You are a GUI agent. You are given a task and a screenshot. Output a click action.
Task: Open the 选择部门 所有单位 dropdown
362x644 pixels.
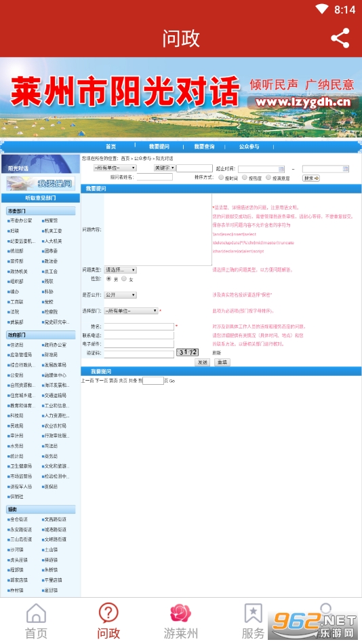coord(131,311)
